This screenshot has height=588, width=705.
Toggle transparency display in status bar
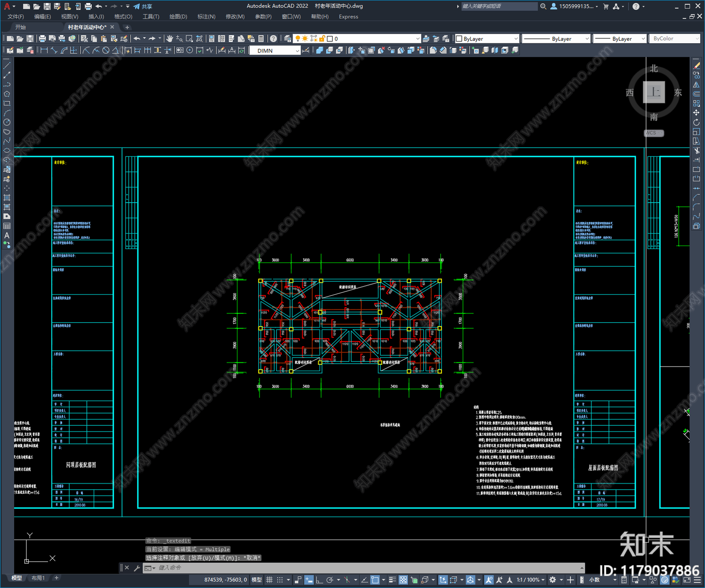tap(403, 580)
